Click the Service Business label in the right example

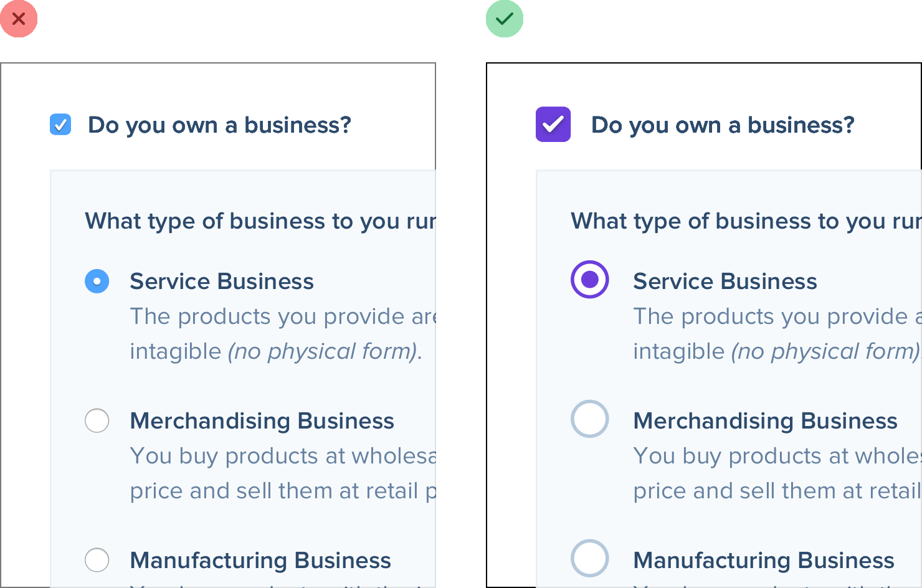click(725, 282)
